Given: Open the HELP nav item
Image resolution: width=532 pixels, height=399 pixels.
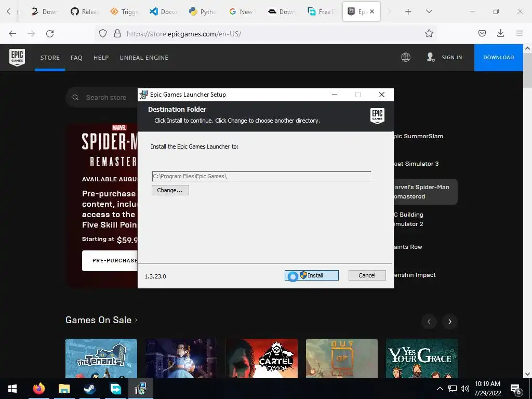Looking at the screenshot, I should click(x=101, y=58).
